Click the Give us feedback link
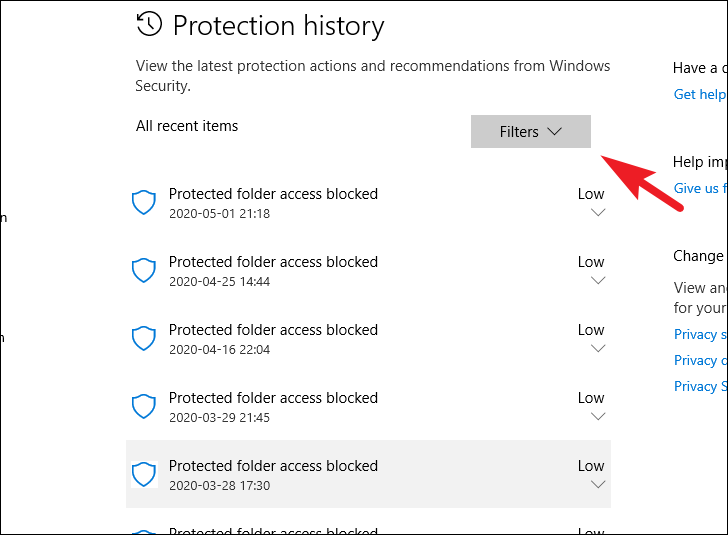The height and width of the screenshot is (535, 728). pos(700,188)
